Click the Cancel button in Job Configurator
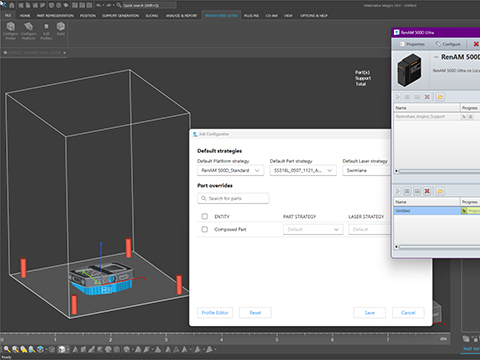The height and width of the screenshot is (360, 480). click(408, 313)
